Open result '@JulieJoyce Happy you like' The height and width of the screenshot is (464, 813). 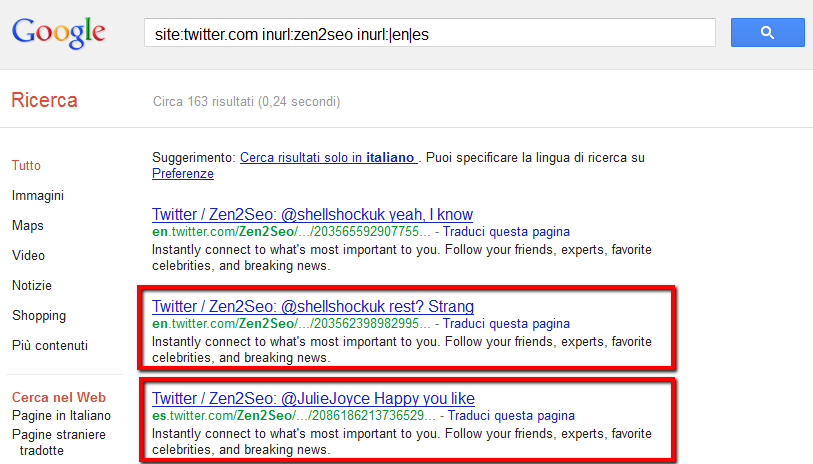[x=313, y=399]
